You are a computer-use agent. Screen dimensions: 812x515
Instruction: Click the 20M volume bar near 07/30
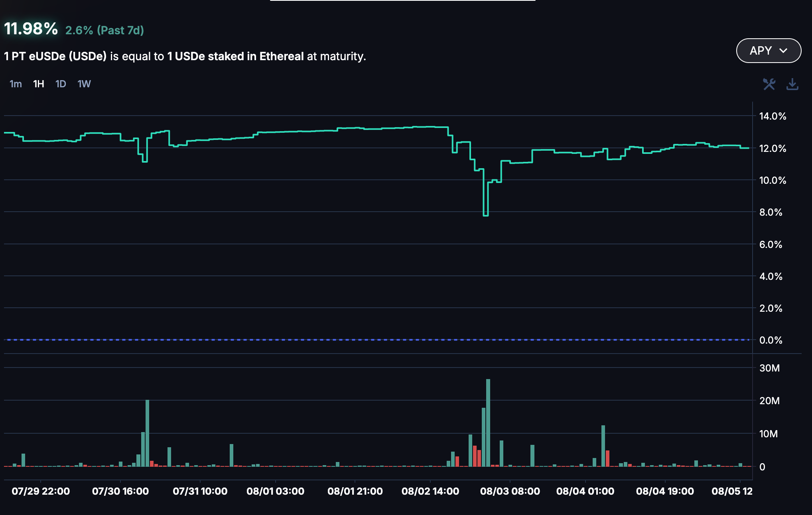coord(147,432)
